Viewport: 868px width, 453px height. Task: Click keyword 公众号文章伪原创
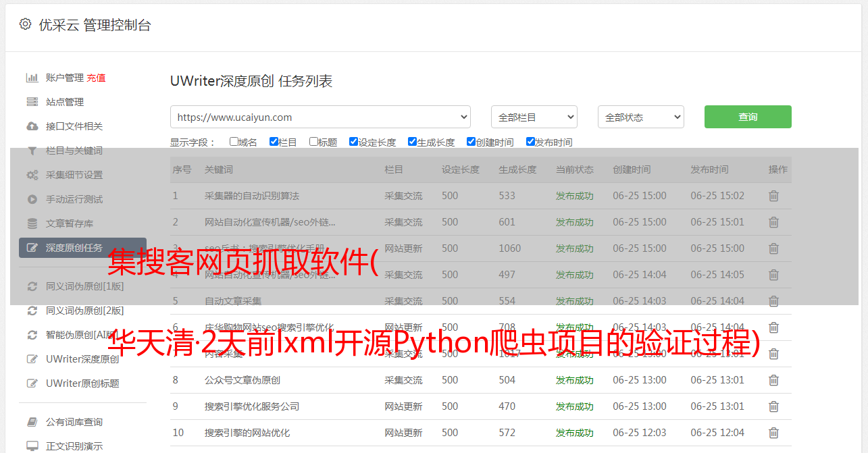(x=242, y=380)
